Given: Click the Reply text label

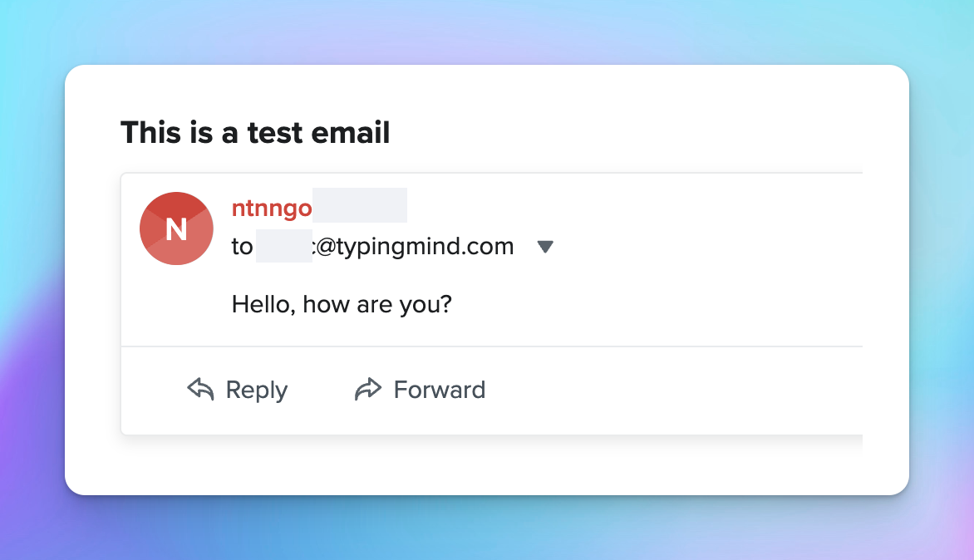Looking at the screenshot, I should click(257, 391).
